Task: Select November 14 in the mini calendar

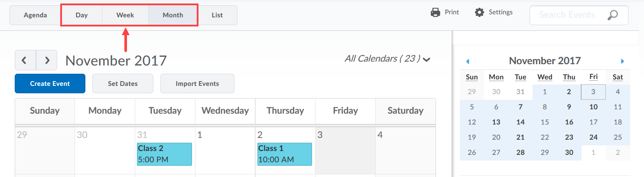Action: [x=520, y=122]
